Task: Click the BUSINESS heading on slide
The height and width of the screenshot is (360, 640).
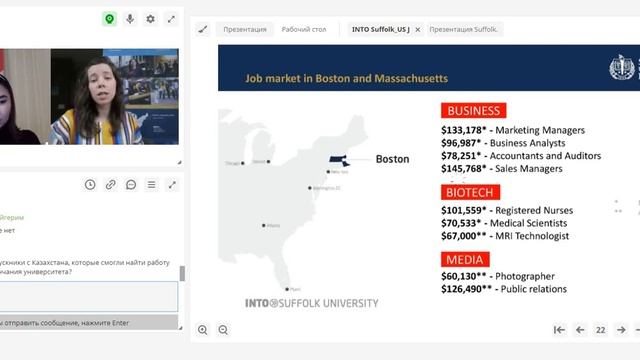Action: [473, 111]
